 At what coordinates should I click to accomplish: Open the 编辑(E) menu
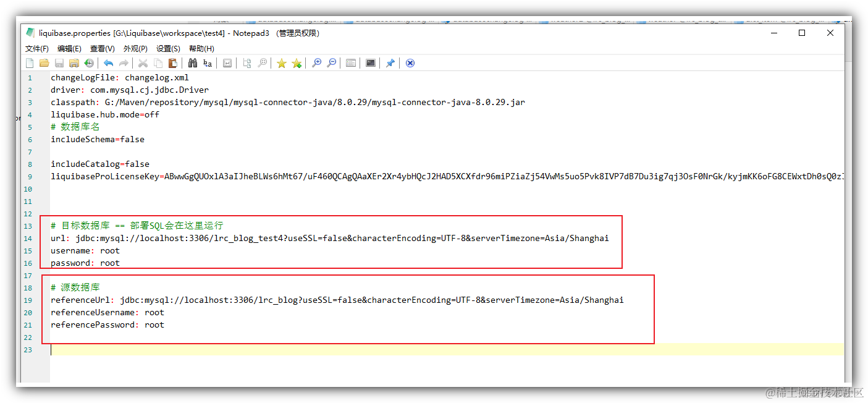(69, 48)
